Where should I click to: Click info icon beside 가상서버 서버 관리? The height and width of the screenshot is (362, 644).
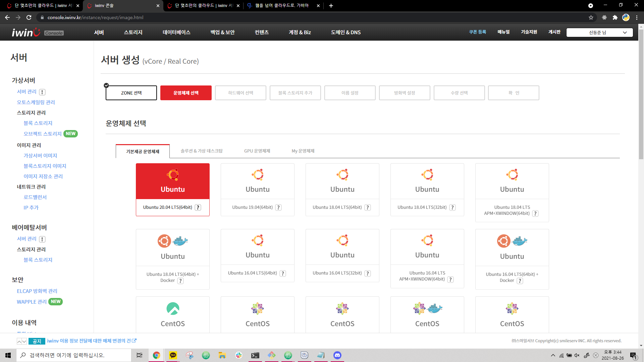[42, 92]
